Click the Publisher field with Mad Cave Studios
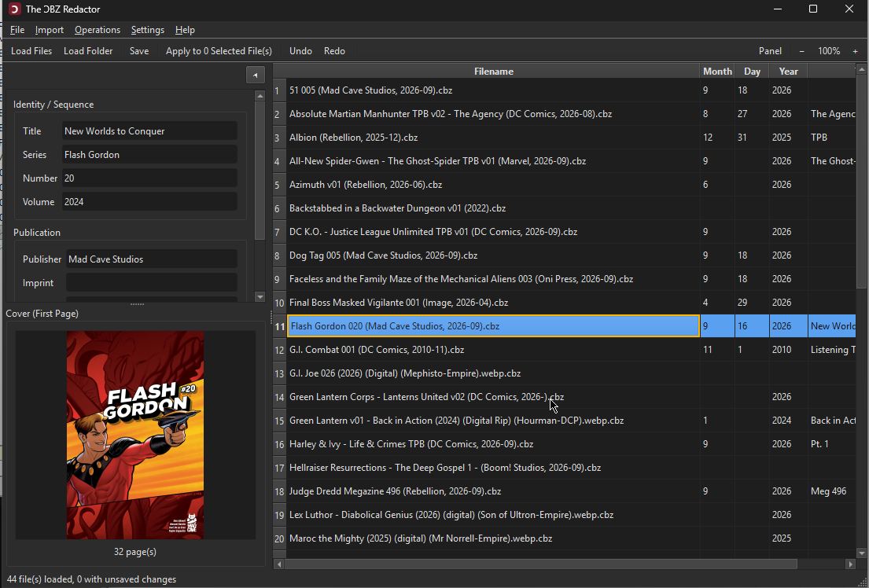Viewport: 869px width, 588px height. pos(152,259)
